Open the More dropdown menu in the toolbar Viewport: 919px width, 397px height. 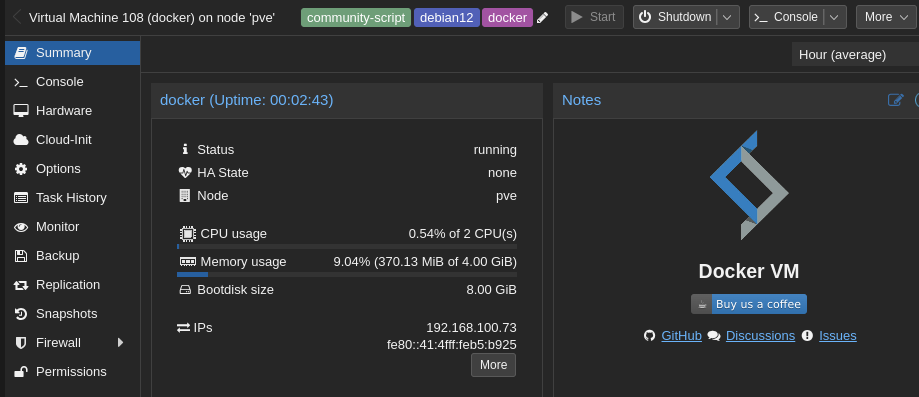pos(886,17)
